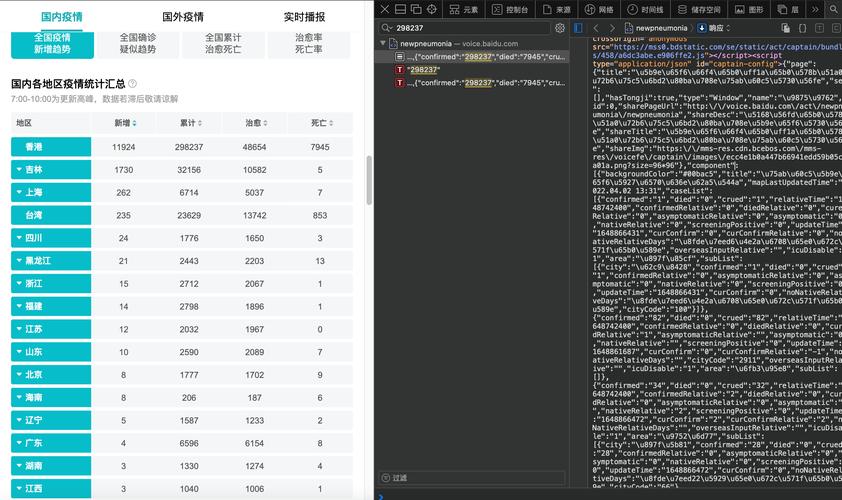Open the 来源 sources tab
The image size is (842, 500).
(x=557, y=9)
